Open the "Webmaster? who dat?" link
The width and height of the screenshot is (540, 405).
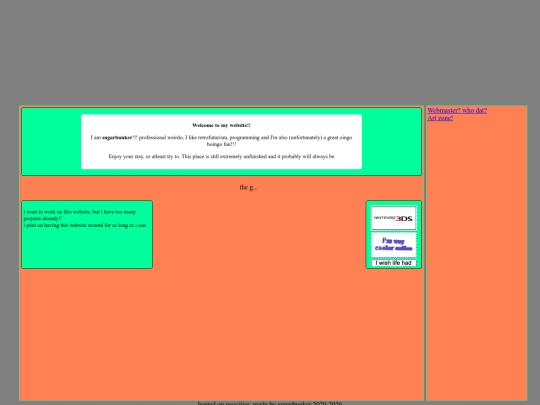pyautogui.click(x=457, y=111)
